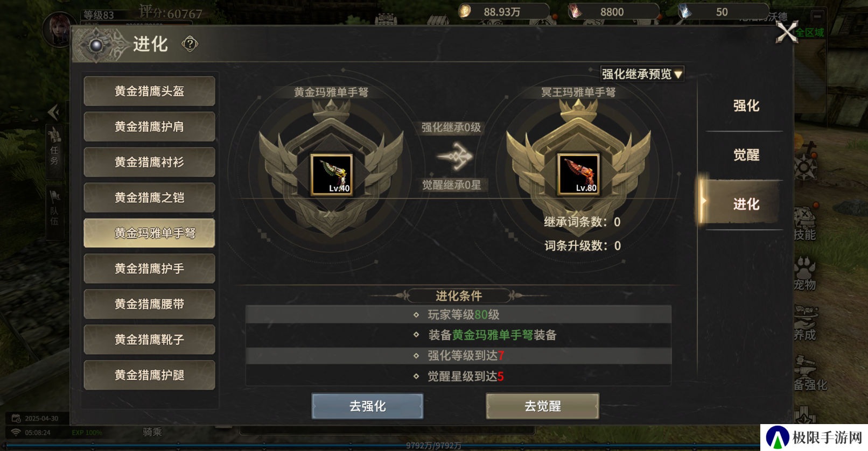Close the 进化 panel with the X
Viewport: 868px width, 451px height.
[x=787, y=32]
